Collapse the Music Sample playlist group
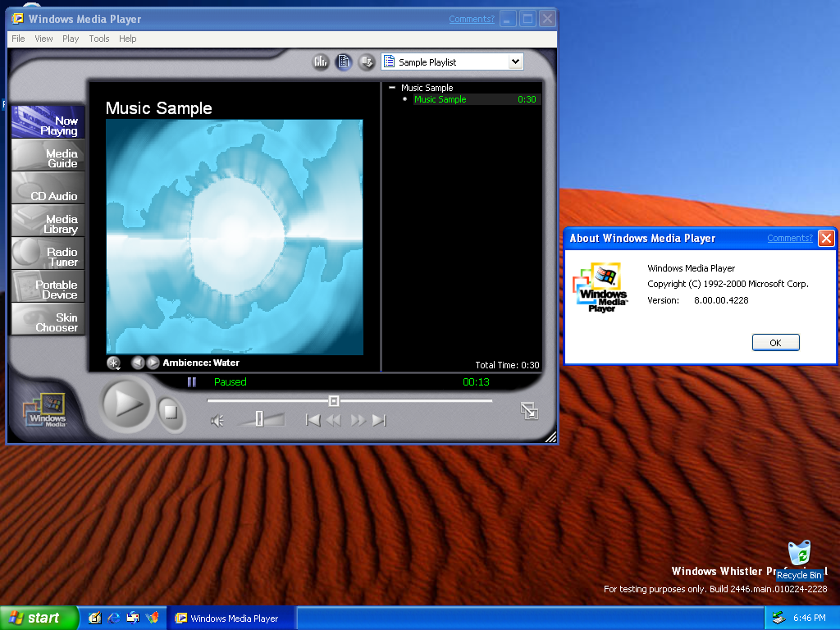The height and width of the screenshot is (630, 840). pyautogui.click(x=392, y=88)
